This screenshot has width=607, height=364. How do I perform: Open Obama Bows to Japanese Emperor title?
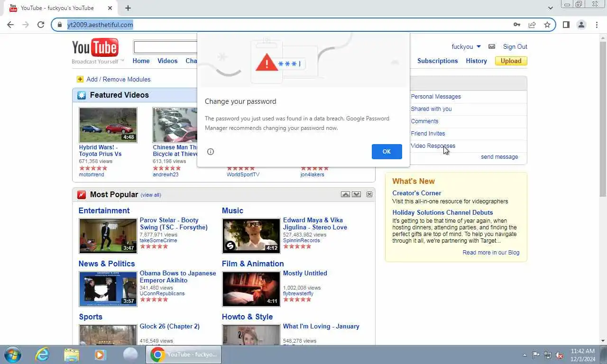pos(177,277)
